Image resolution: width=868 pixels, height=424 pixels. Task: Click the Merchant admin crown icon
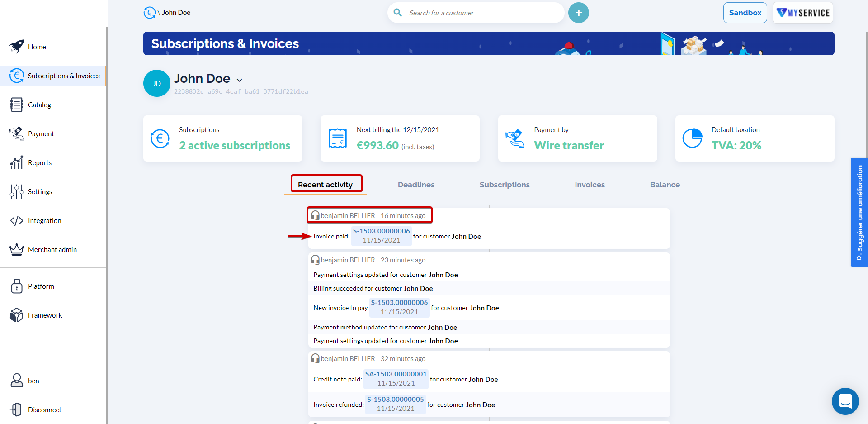pos(17,249)
